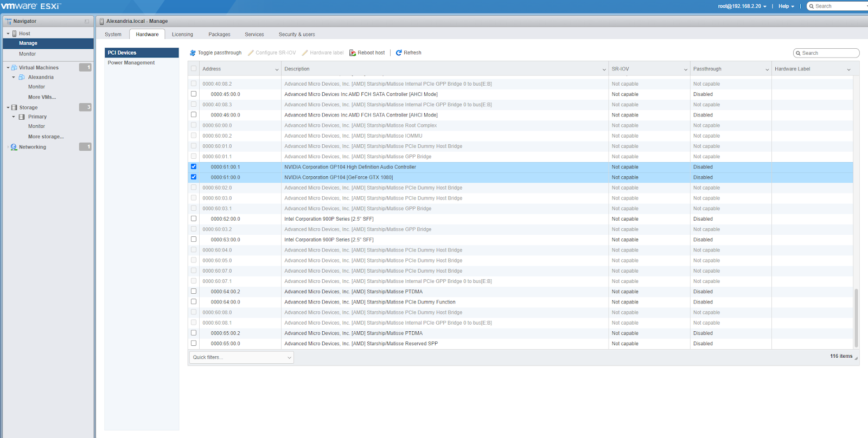The image size is (868, 438).
Task: Open Monitor under Alexandria VM
Action: [x=36, y=87]
